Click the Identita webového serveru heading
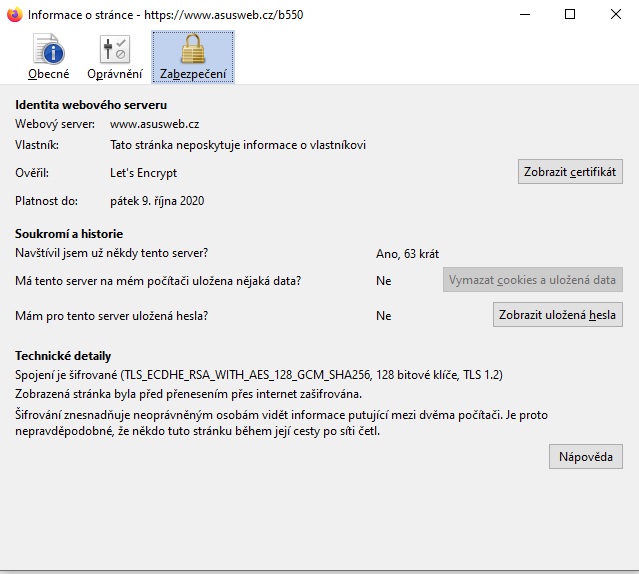The image size is (639, 574). click(x=91, y=104)
